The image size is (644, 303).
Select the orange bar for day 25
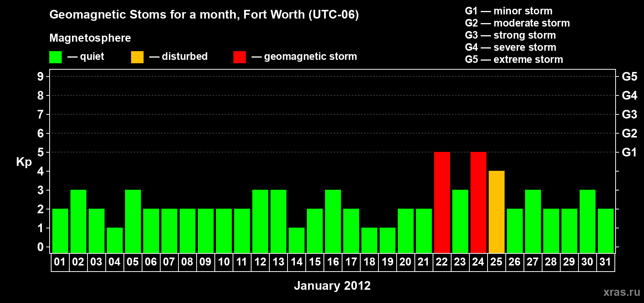tap(497, 212)
